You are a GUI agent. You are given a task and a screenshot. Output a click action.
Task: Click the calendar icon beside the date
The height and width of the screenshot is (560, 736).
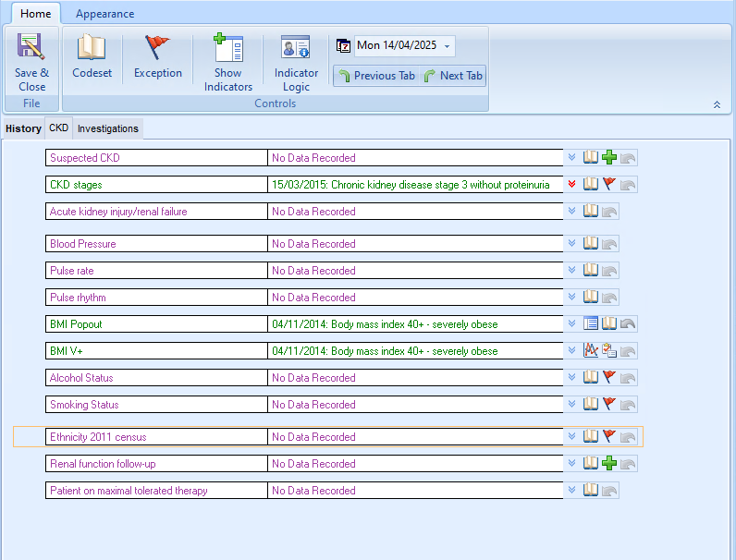click(344, 45)
